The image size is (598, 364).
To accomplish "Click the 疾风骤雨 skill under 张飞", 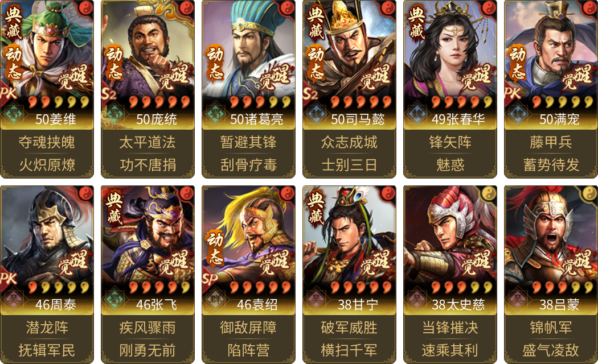I will click(x=148, y=328).
